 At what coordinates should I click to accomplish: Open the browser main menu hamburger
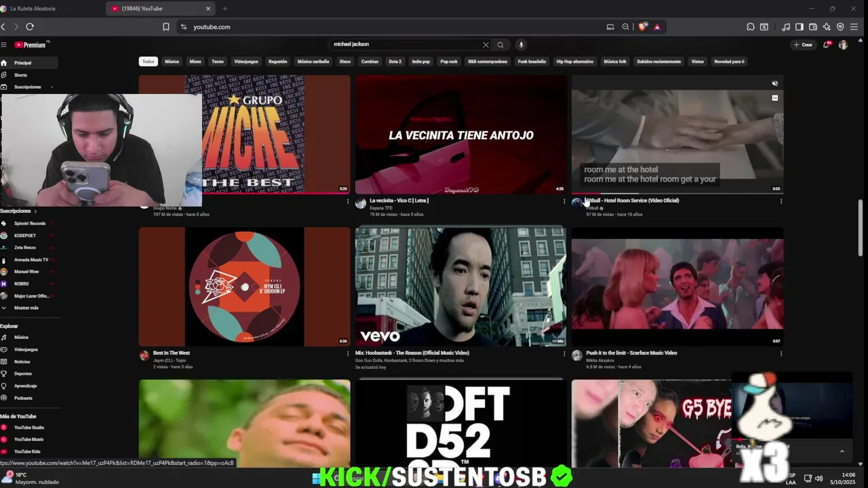(x=854, y=26)
